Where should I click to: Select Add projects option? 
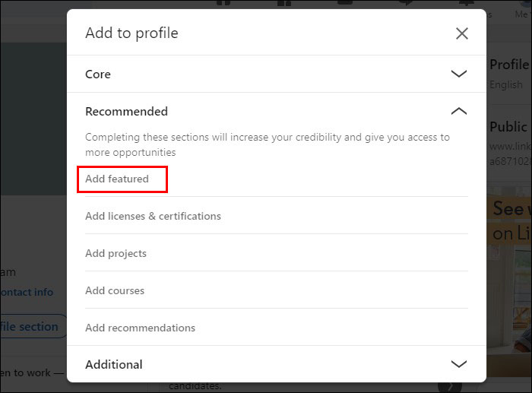coord(116,253)
